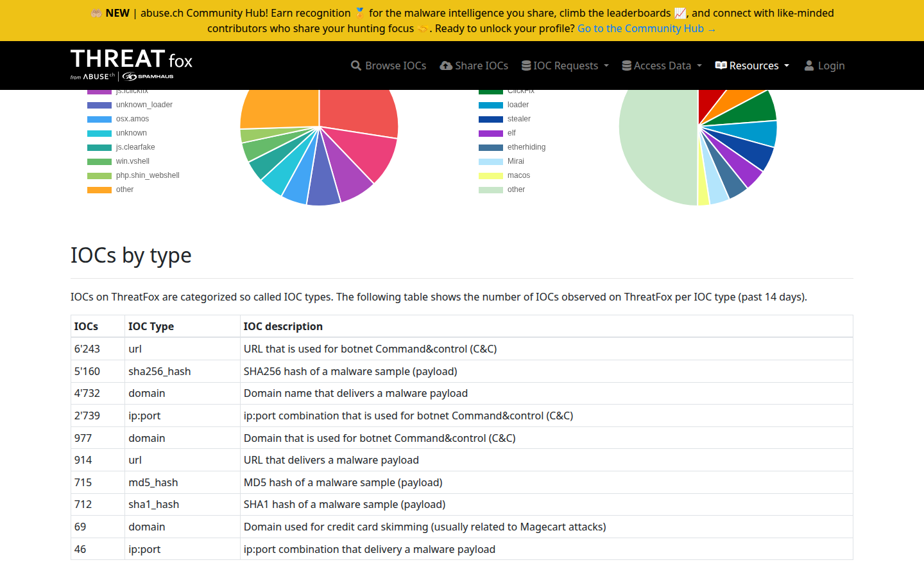Expand the Resources dropdown

pyautogui.click(x=752, y=66)
